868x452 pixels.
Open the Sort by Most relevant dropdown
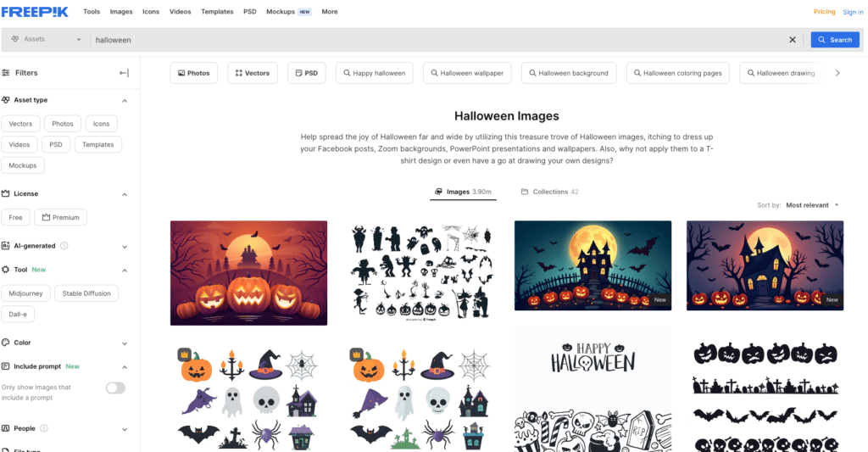812,205
